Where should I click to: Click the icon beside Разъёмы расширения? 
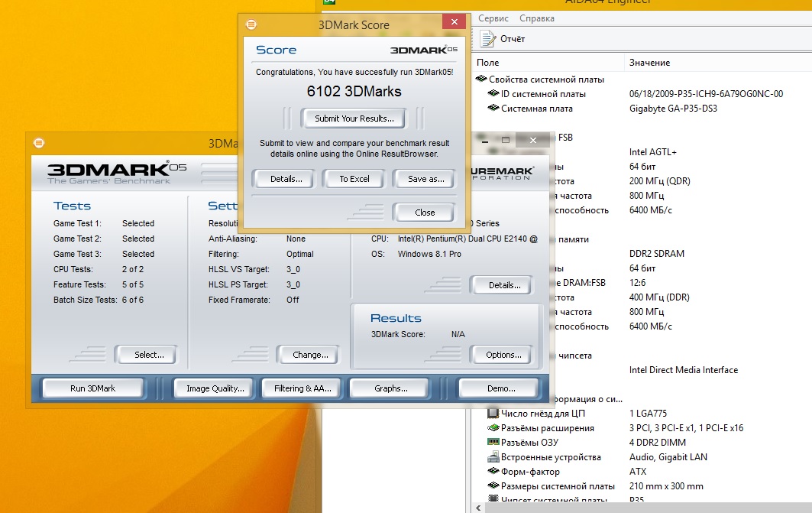click(493, 428)
